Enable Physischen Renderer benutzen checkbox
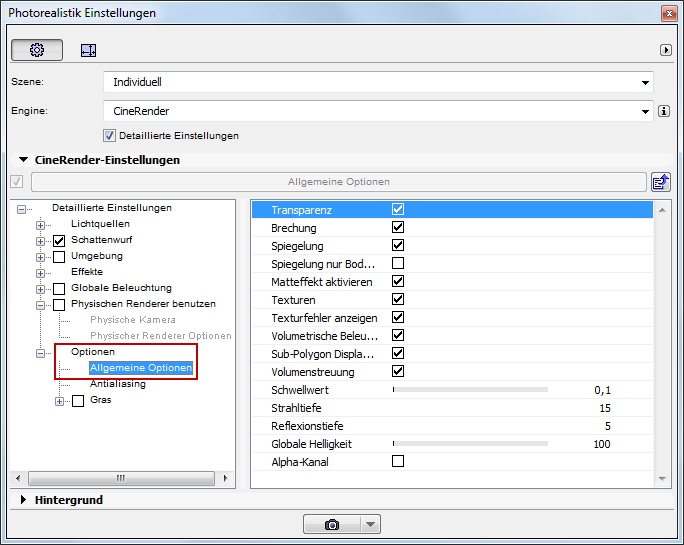Screen dimensions: 684x545 click(x=59, y=305)
